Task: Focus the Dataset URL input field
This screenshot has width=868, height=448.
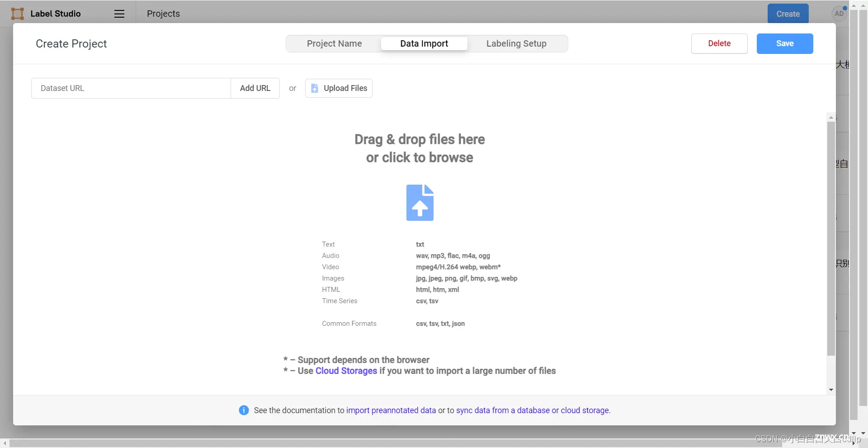Action: [131, 88]
